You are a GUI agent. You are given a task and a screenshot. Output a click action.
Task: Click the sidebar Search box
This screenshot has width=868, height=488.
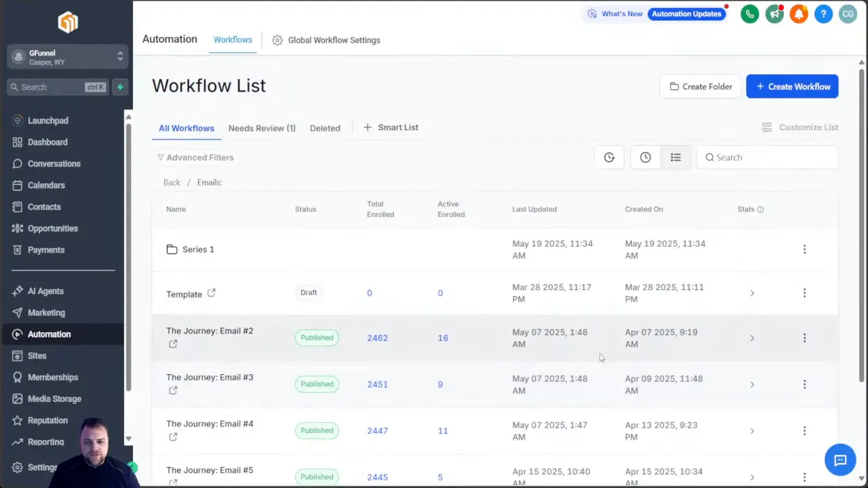tap(58, 87)
